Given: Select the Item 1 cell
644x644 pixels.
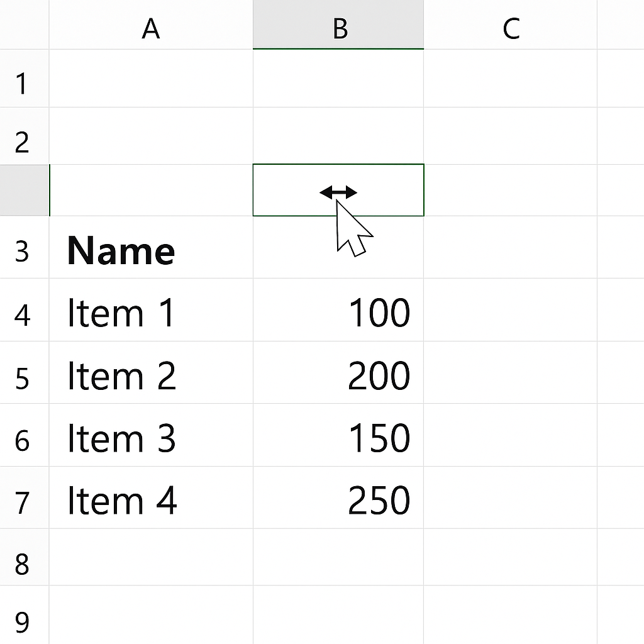Looking at the screenshot, I should point(151,309).
